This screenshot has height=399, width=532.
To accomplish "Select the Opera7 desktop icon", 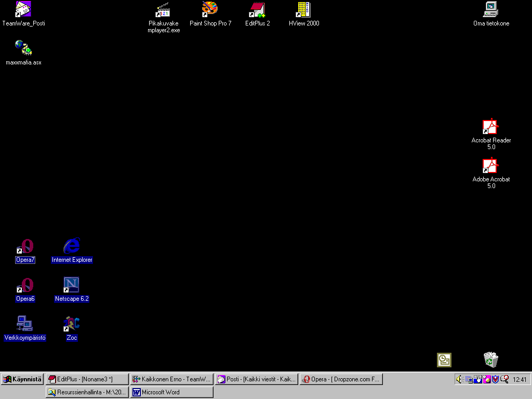I will 25,246.
